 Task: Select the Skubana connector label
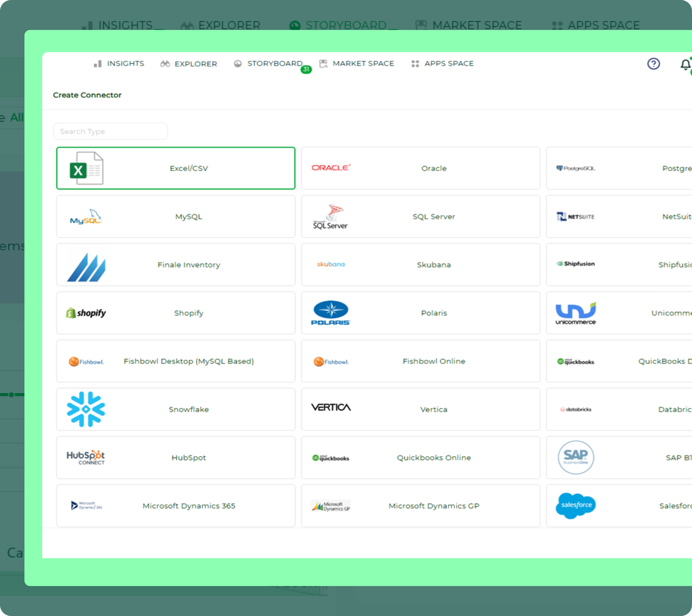point(434,265)
